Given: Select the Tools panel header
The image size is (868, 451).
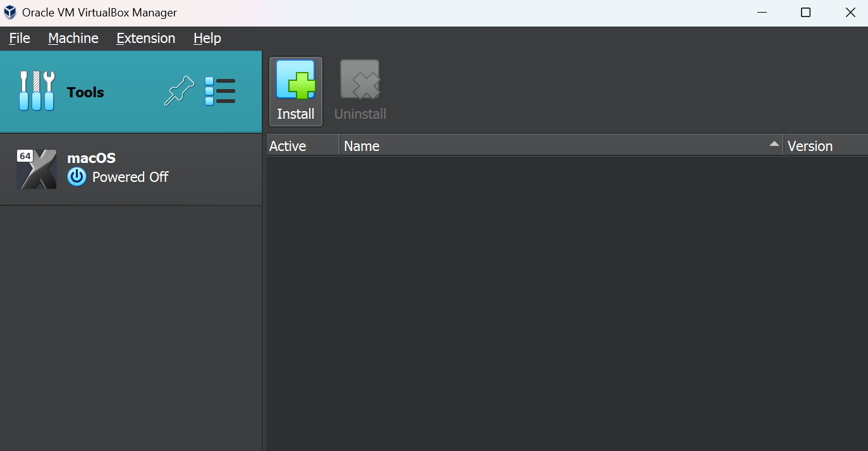Looking at the screenshot, I should click(x=85, y=91).
